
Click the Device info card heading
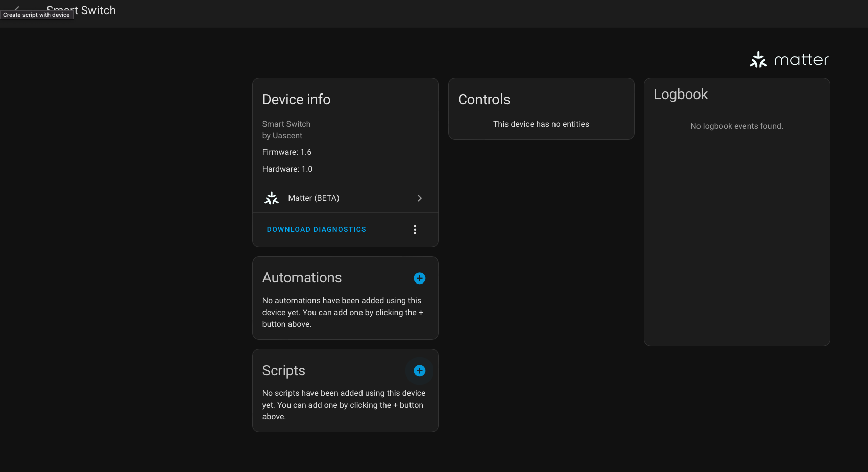[296, 99]
